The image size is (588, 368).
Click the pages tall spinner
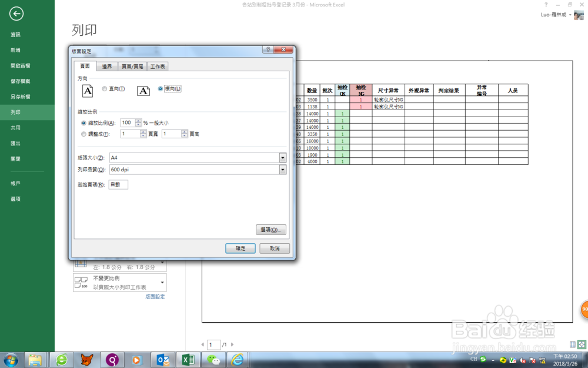pos(184,134)
